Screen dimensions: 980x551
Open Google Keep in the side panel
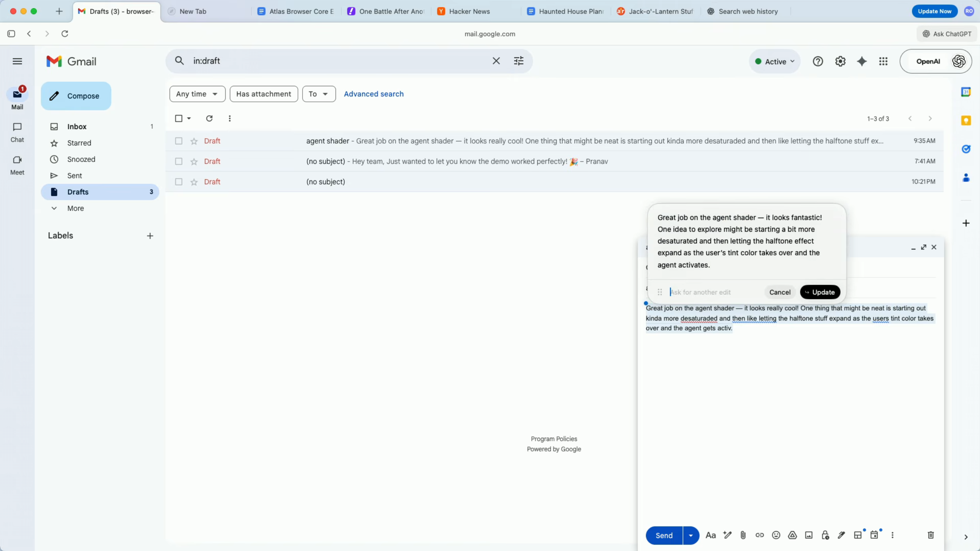966,120
